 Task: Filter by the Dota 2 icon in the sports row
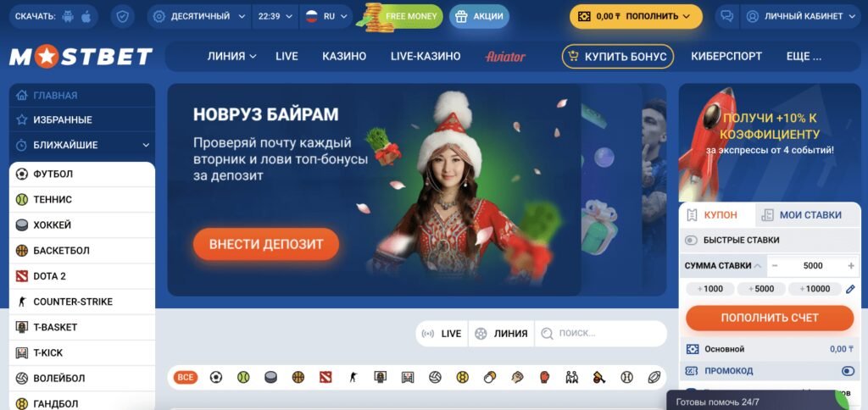tap(325, 377)
